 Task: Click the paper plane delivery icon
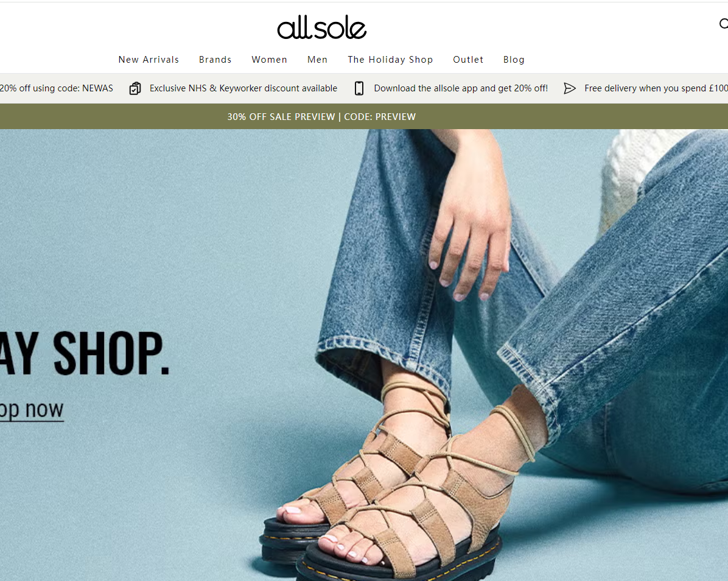(x=570, y=88)
